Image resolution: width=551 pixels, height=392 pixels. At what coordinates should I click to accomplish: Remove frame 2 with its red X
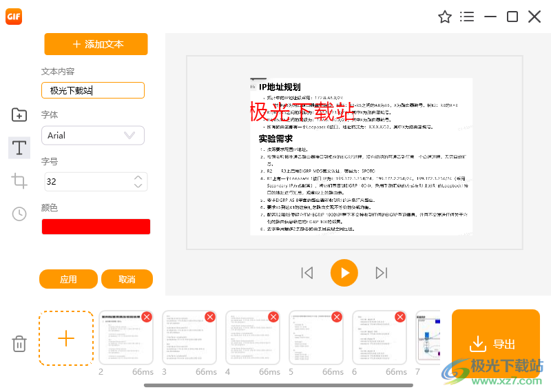147,317
